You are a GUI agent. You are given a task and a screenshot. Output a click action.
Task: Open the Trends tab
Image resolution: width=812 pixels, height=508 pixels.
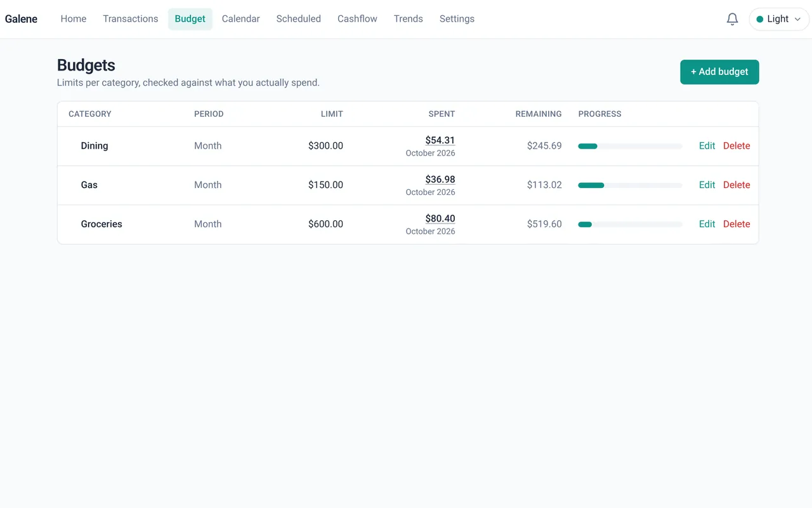pos(409,19)
